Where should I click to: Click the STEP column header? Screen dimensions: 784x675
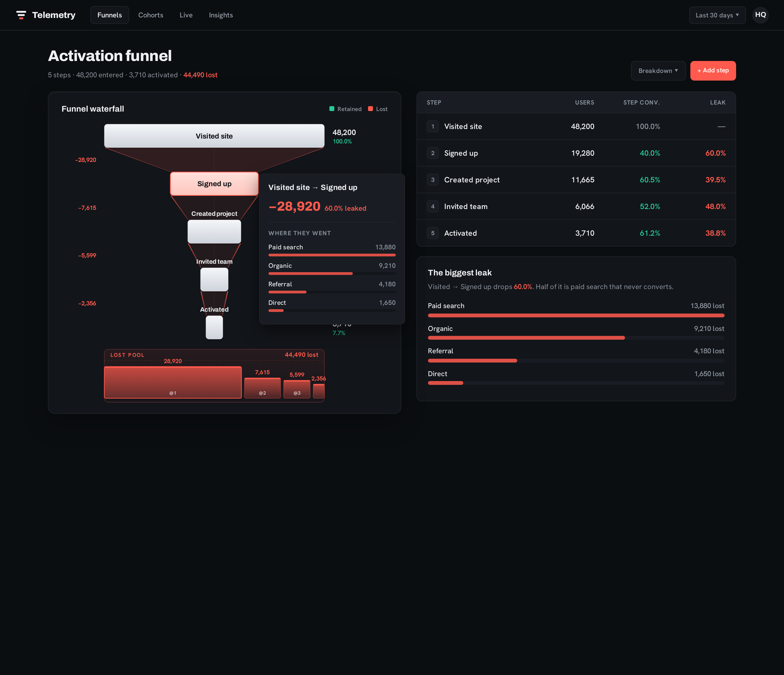434,103
